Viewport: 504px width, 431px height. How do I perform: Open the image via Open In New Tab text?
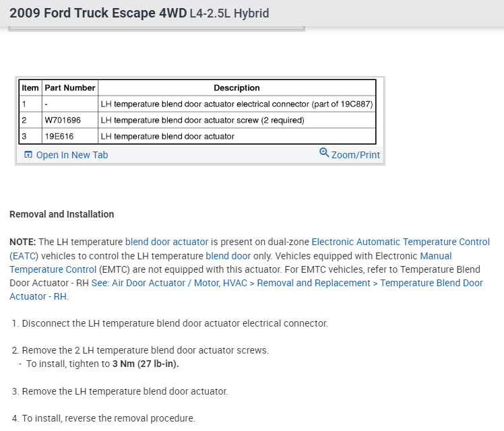71,155
